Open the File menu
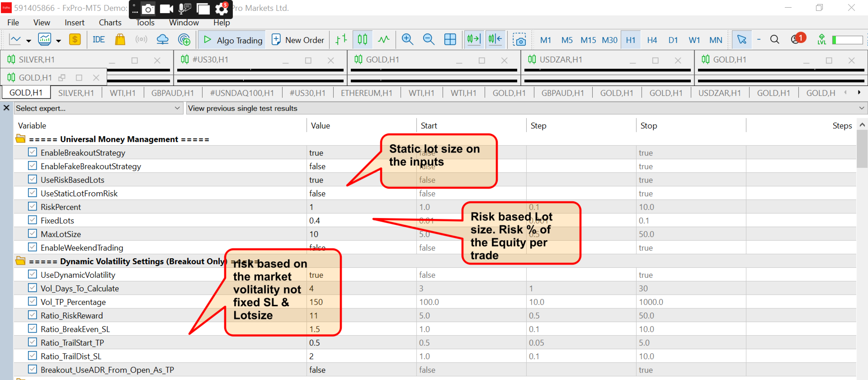 click(x=13, y=23)
